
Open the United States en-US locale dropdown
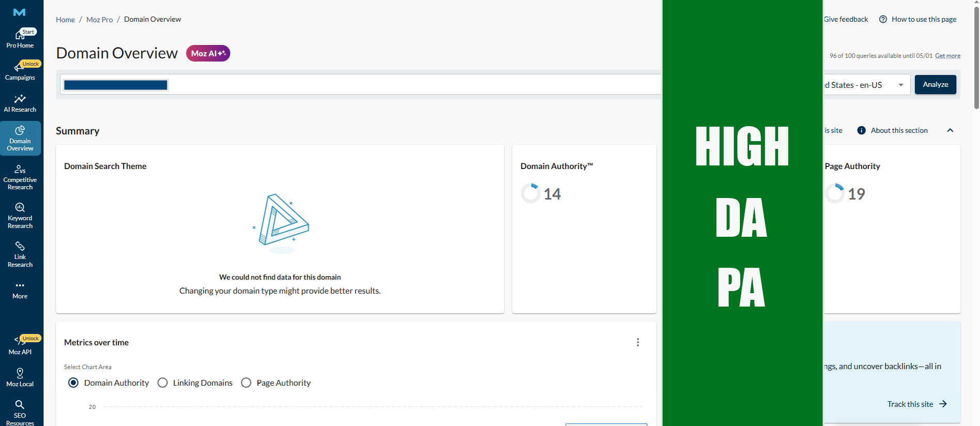click(x=866, y=85)
